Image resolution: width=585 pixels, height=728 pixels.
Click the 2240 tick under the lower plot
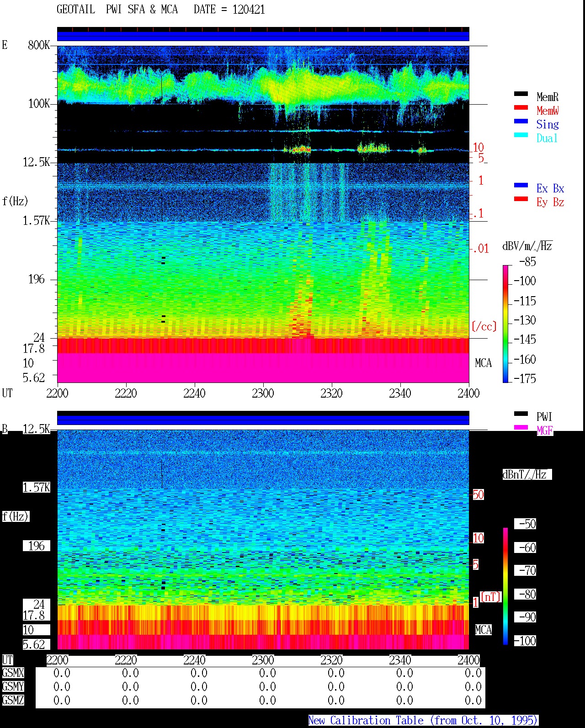[x=194, y=660]
